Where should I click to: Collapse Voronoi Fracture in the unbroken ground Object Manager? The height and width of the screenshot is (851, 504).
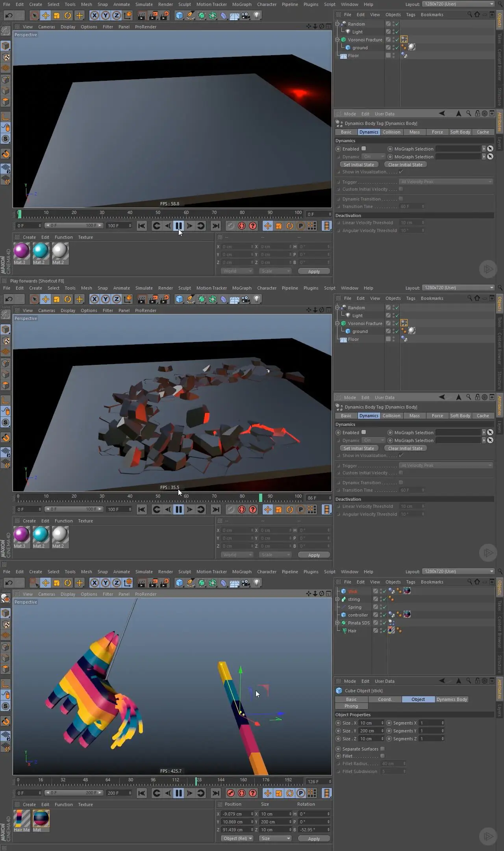click(337, 40)
